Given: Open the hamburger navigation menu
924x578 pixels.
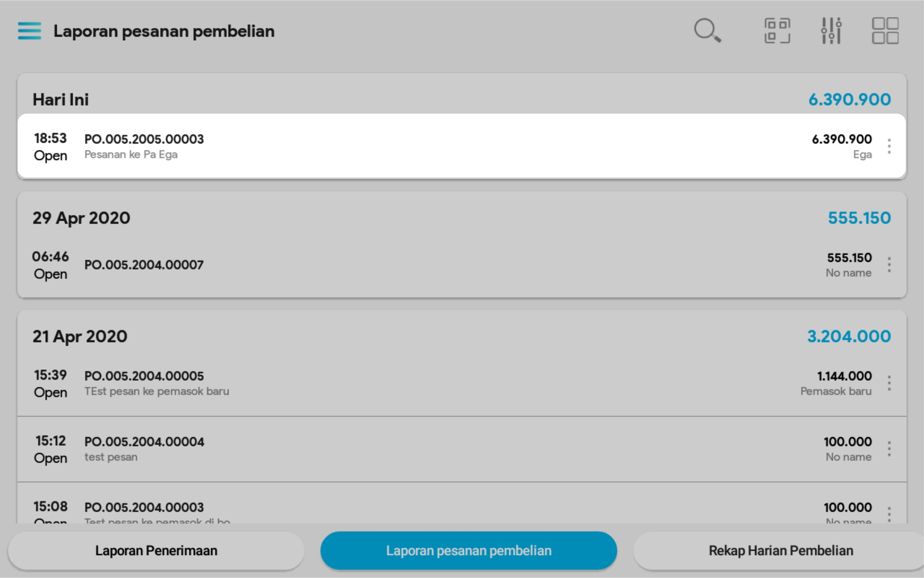Looking at the screenshot, I should click(29, 31).
